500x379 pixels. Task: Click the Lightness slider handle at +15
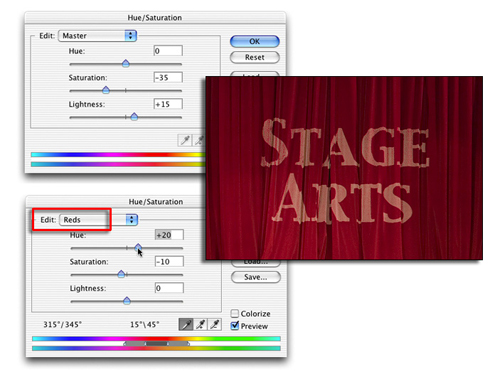(134, 116)
